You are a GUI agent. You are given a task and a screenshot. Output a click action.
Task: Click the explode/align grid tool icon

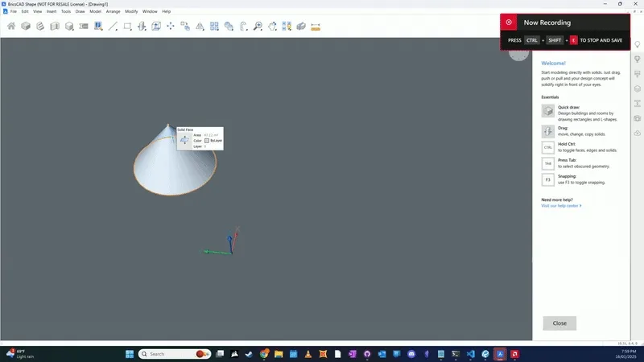click(287, 27)
